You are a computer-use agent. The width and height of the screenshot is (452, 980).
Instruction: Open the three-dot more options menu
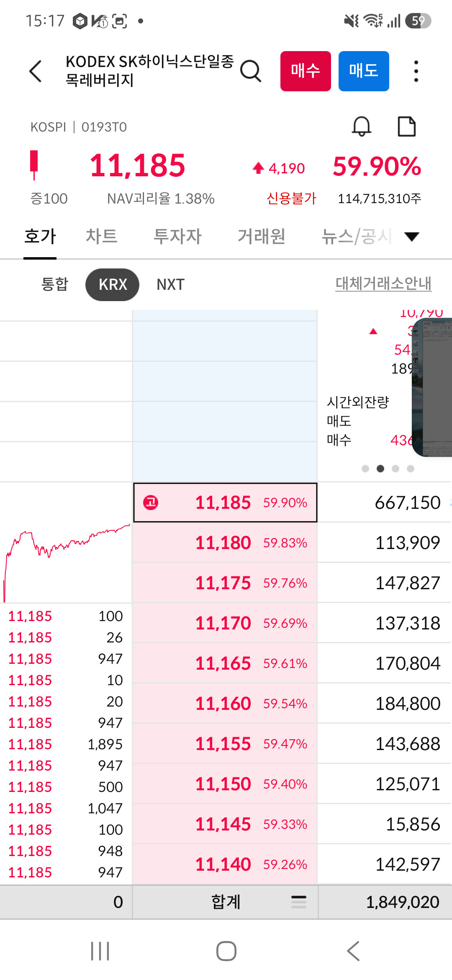(416, 71)
